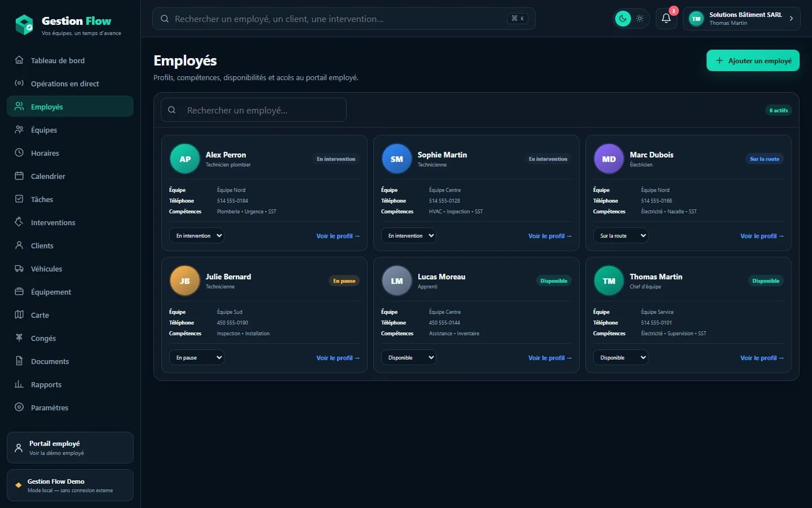Click Julie Bernard JB avatar

tap(185, 281)
